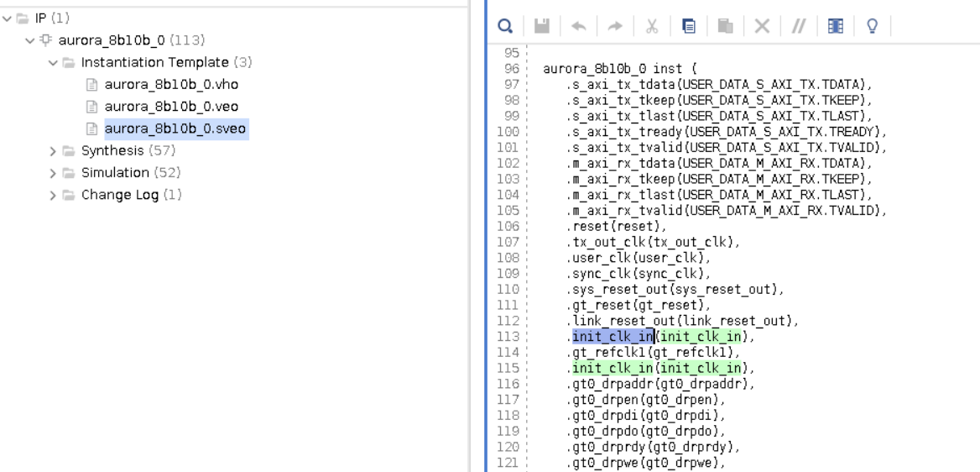
Task: Click the .gt0_drpen port line
Action: [x=646, y=400]
